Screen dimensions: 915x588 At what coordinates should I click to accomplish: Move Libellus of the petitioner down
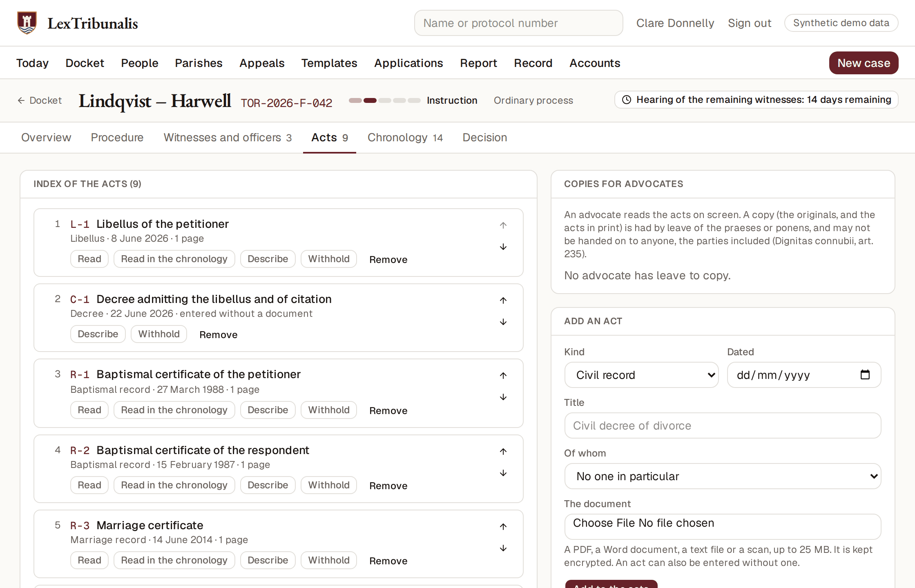pos(503,247)
